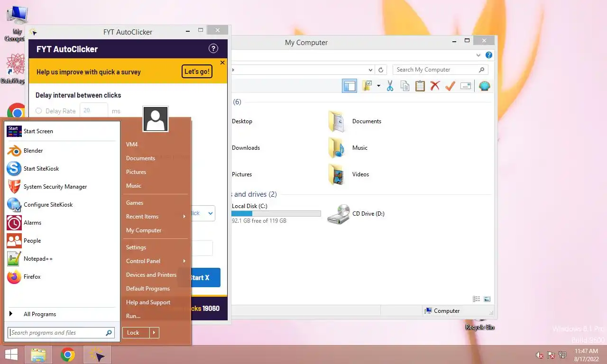Viewport: 607px width, 364px height.
Task: Click the user account picture
Action: tap(156, 119)
